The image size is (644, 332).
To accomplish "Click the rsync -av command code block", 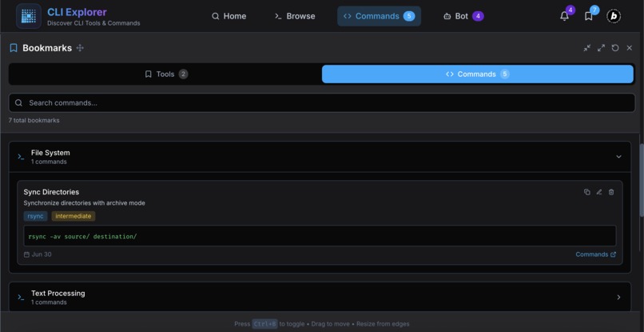I will tap(320, 236).
